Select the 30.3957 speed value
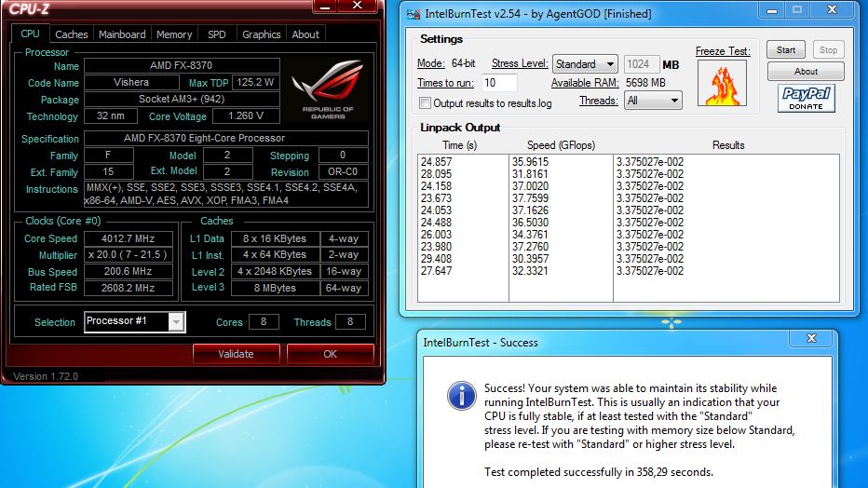 pyautogui.click(x=530, y=259)
